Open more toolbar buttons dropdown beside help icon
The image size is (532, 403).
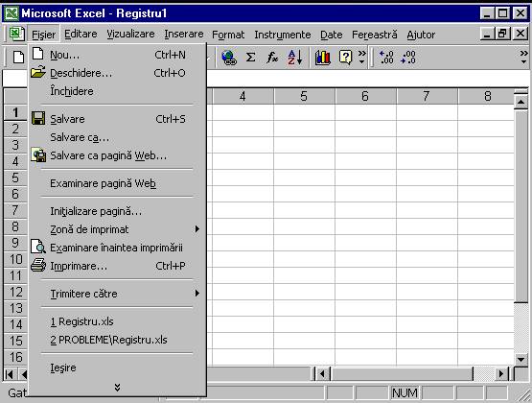click(x=362, y=58)
